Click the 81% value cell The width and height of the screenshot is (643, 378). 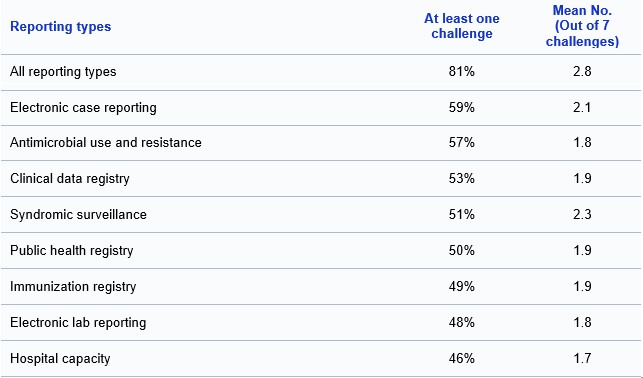[x=461, y=72]
